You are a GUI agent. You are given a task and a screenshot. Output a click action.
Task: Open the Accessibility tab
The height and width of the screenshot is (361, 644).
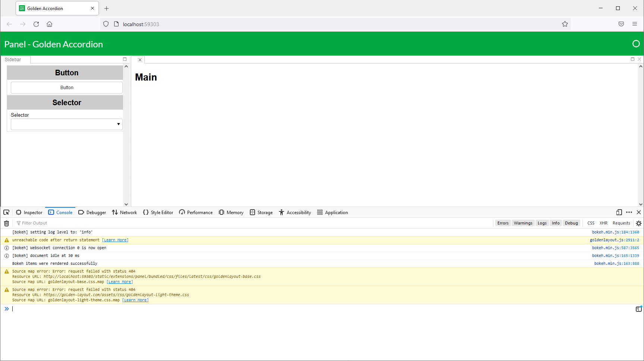tap(295, 213)
